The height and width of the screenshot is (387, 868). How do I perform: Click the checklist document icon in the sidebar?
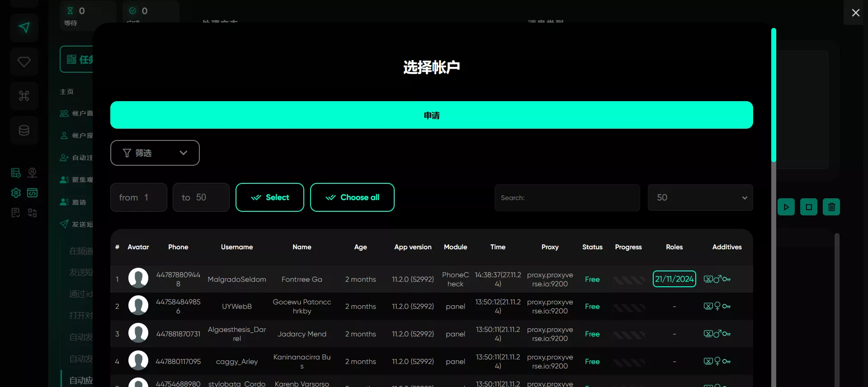point(16,213)
